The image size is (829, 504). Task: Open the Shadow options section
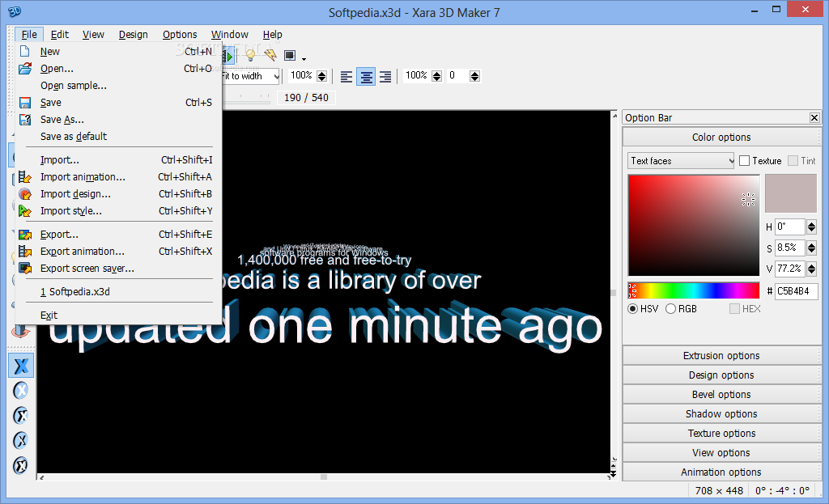pos(721,413)
